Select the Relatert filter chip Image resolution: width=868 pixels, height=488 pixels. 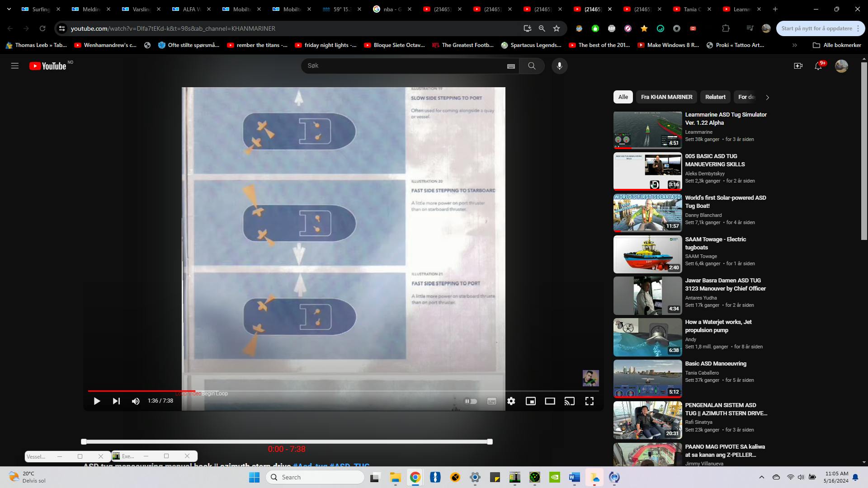point(715,97)
